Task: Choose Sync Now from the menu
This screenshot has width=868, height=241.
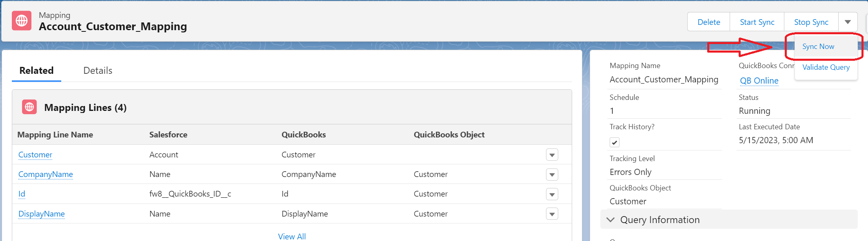Action: point(818,46)
